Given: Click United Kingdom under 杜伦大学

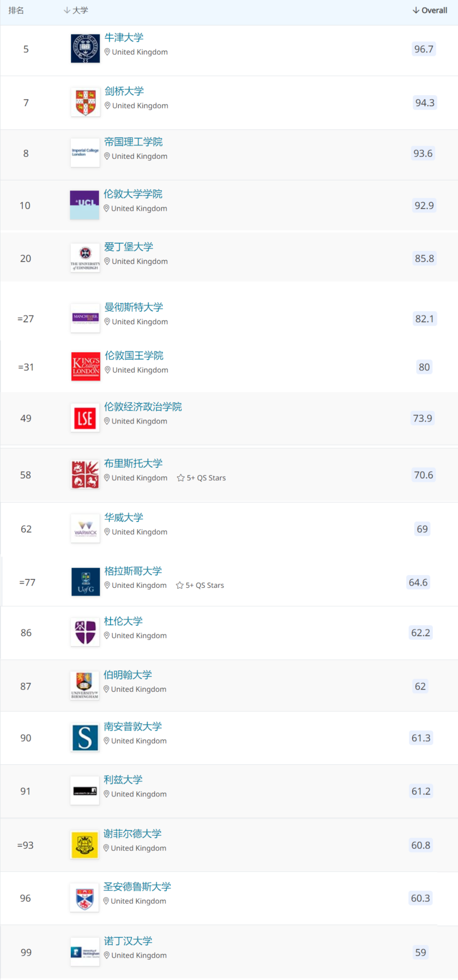Looking at the screenshot, I should click(x=139, y=635).
